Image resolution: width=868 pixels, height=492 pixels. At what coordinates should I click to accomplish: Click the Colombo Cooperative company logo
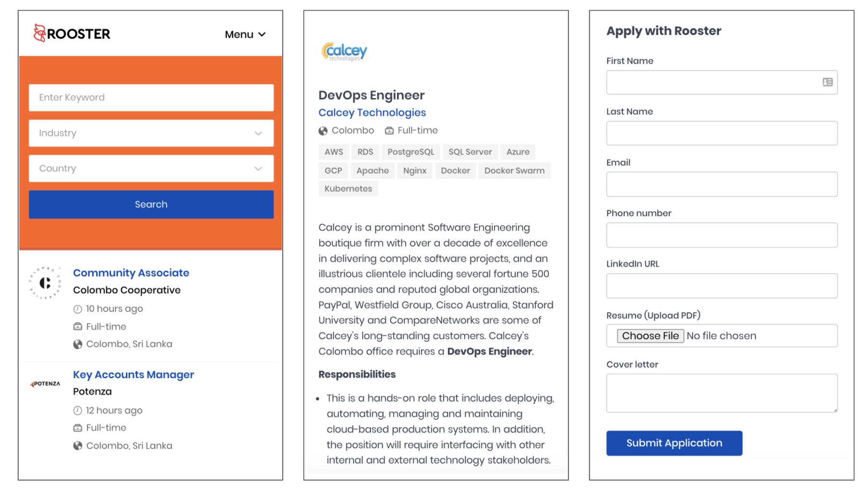pos(45,283)
